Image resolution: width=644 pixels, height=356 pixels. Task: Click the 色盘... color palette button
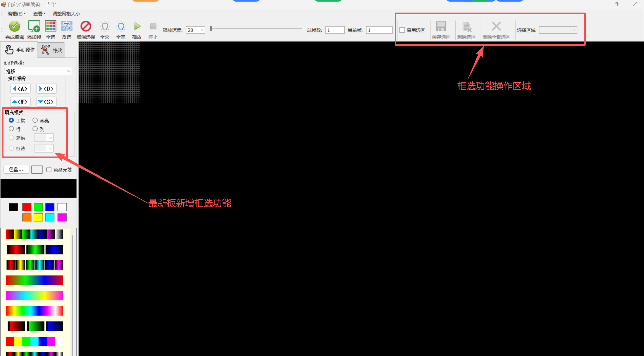(x=16, y=169)
